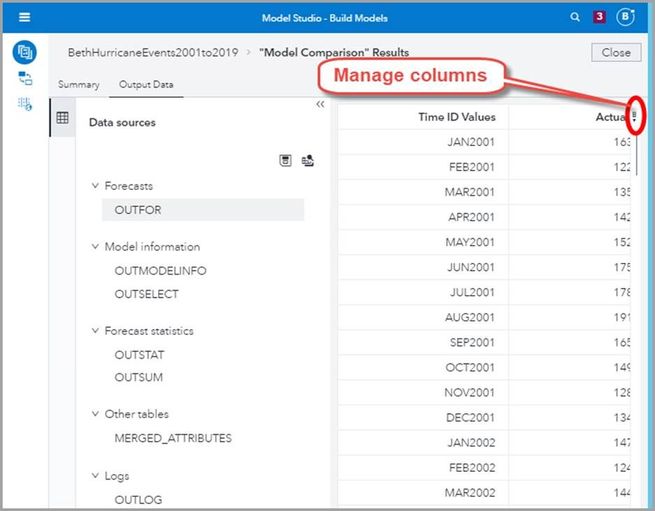Image resolution: width=655 pixels, height=511 pixels.
Task: Open the Manage columns options icon
Action: point(633,117)
